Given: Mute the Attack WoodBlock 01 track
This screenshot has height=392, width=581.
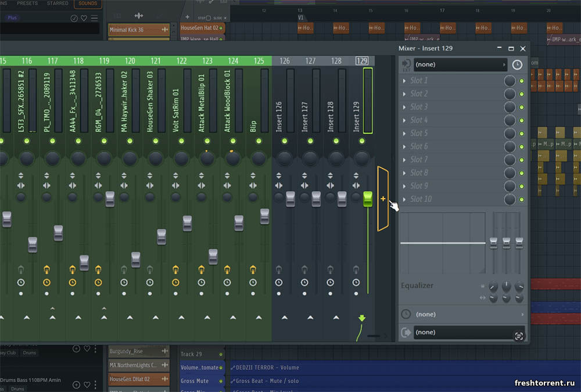Looking at the screenshot, I should pos(233,141).
